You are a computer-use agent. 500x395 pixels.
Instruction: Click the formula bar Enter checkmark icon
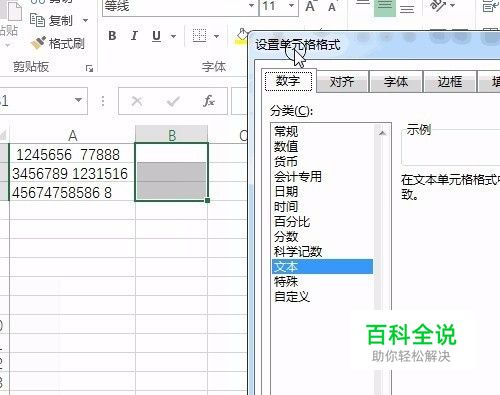(x=173, y=101)
